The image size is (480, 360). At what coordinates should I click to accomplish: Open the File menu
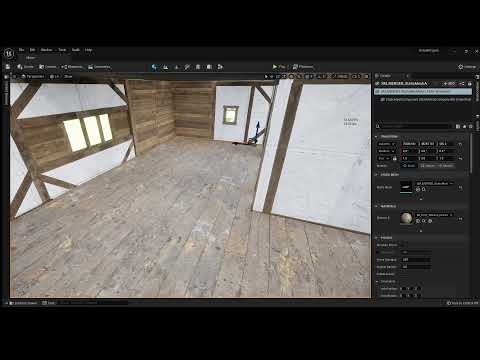click(21, 50)
